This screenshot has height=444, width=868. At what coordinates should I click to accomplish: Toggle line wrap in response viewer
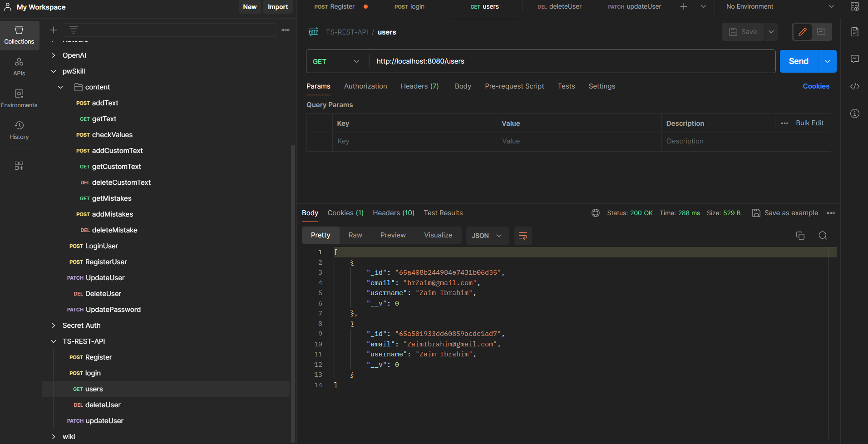coord(523,236)
